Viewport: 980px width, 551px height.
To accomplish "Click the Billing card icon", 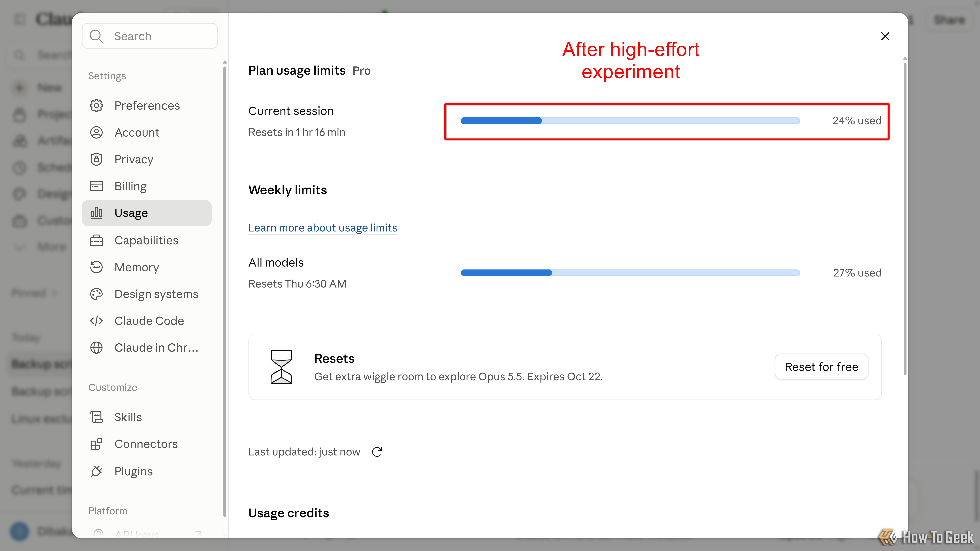I will (96, 186).
